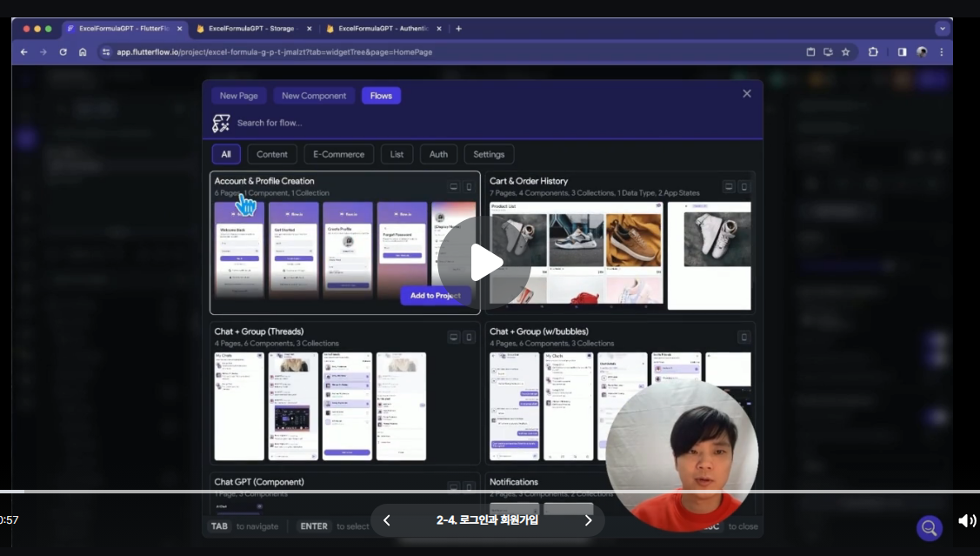This screenshot has width=980, height=556.
Task: Switch to the New Page tab
Action: point(239,96)
